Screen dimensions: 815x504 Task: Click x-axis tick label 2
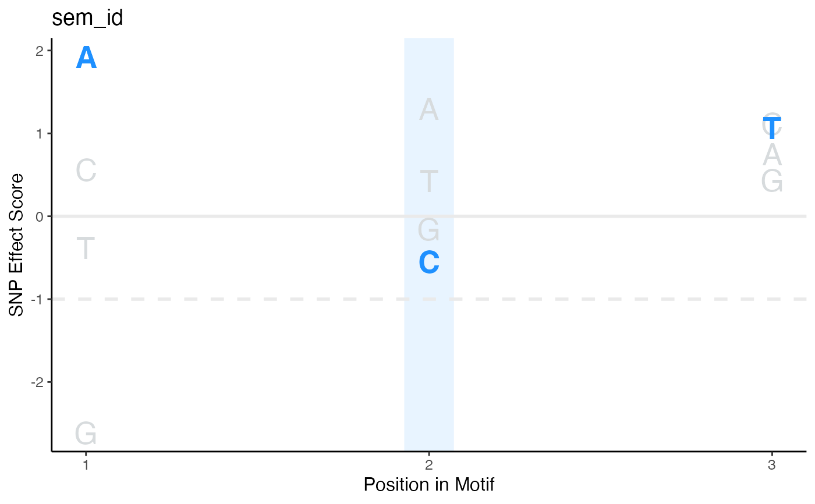429,466
